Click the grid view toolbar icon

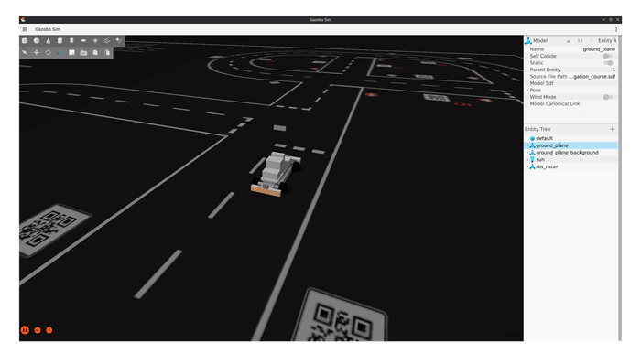pos(71,53)
